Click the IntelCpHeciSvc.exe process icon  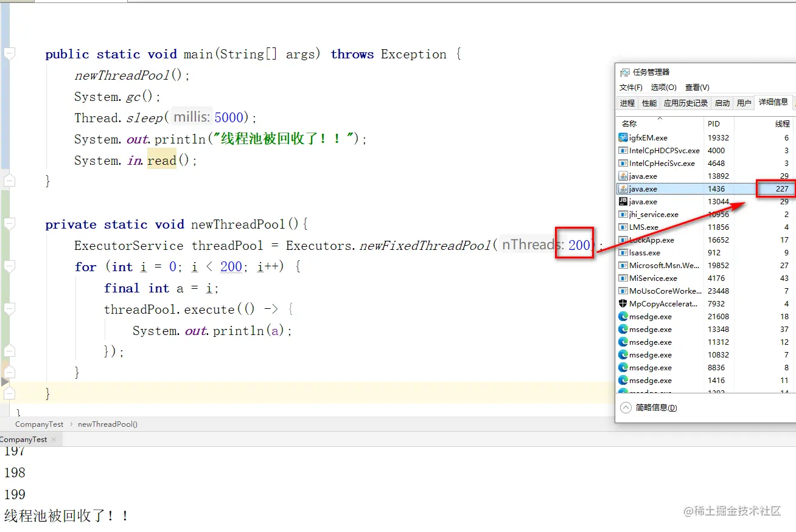623,163
